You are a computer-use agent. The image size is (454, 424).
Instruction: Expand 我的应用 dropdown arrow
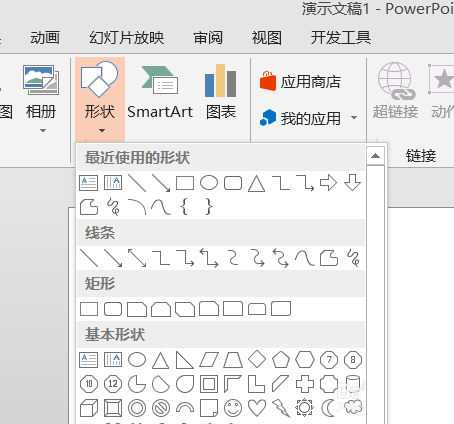click(x=354, y=117)
